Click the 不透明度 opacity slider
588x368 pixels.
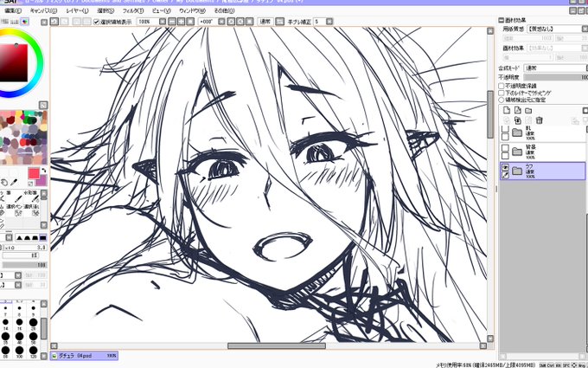click(555, 77)
